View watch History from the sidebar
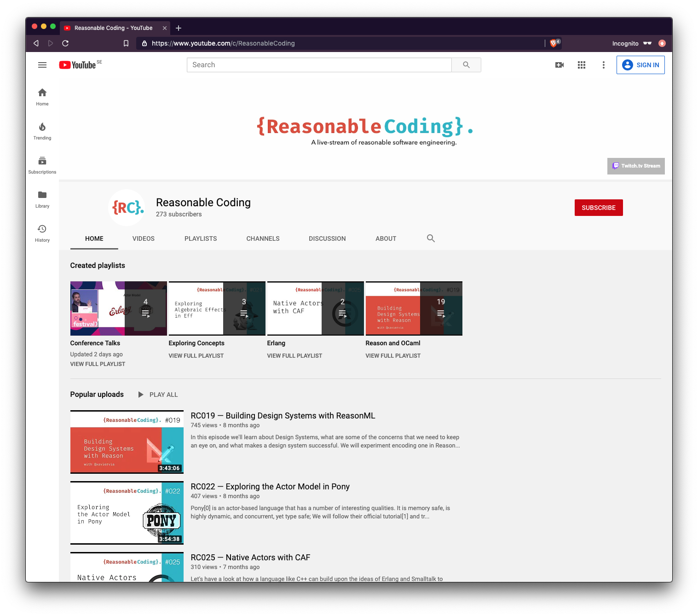Viewport: 698px width, 616px height. click(42, 232)
